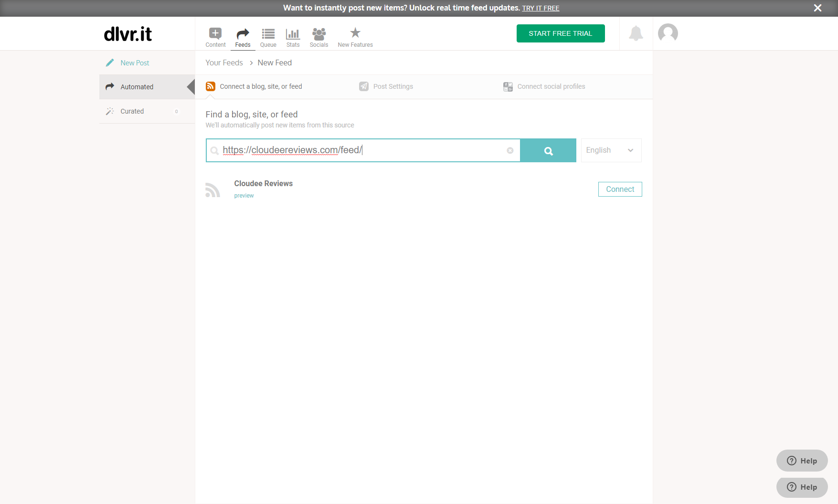838x504 pixels.
Task: Open the Queue list icon
Action: pos(268,33)
